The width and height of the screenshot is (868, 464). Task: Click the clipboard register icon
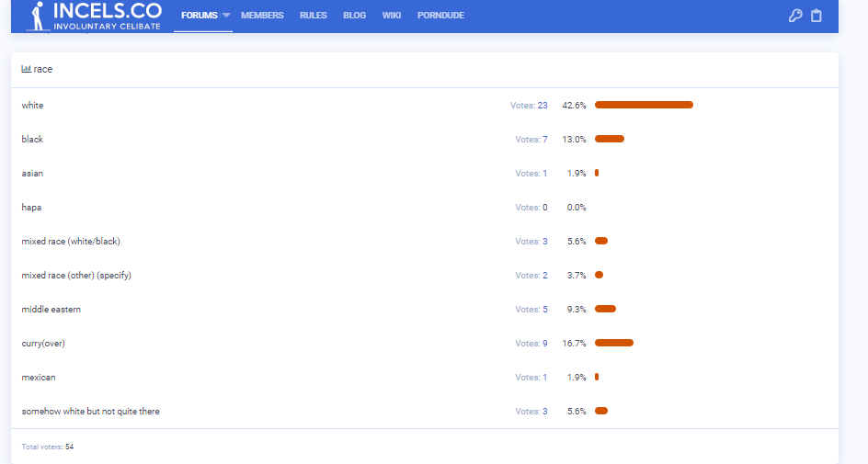coord(817,16)
